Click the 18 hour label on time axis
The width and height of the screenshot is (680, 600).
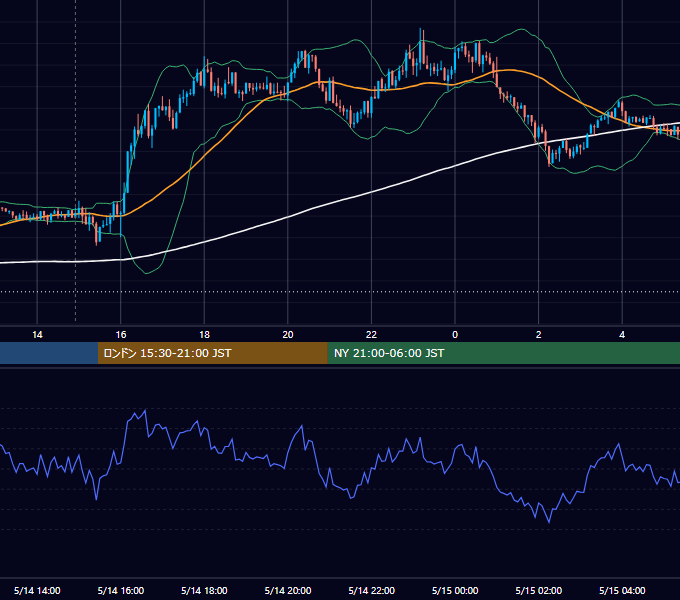[204, 335]
